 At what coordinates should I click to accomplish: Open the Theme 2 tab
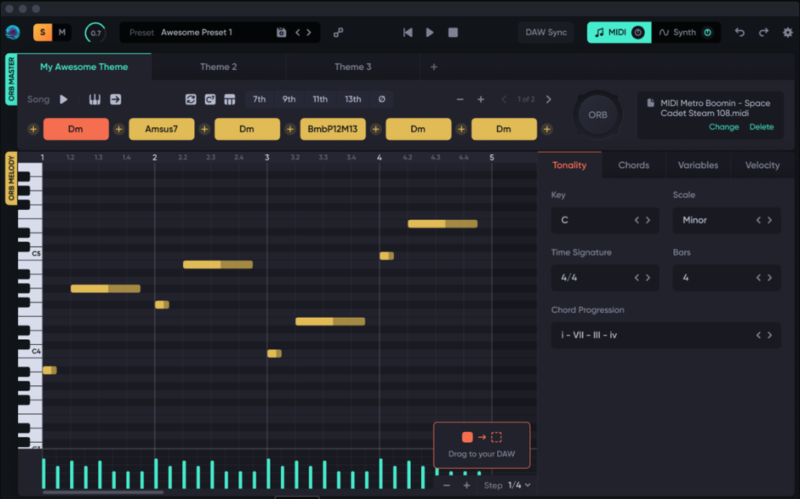click(218, 67)
